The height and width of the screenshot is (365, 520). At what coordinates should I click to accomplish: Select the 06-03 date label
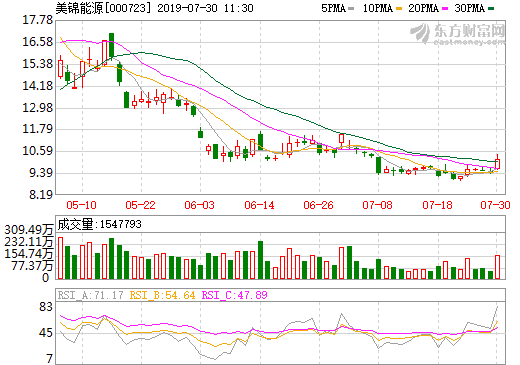pyautogui.click(x=200, y=205)
